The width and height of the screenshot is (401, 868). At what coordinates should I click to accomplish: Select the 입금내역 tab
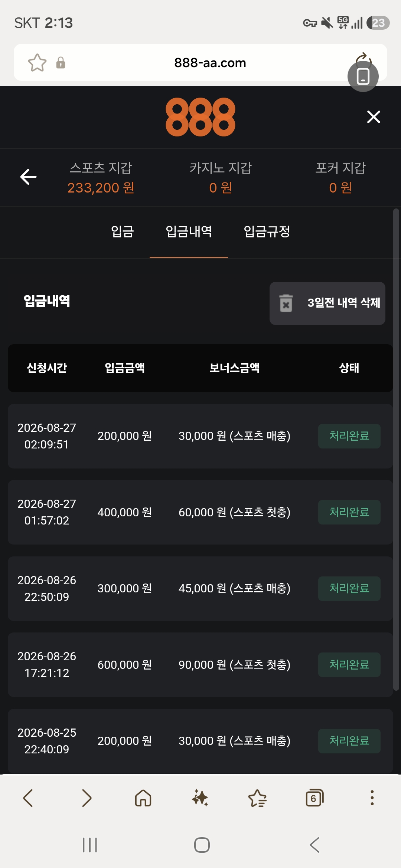point(189,231)
